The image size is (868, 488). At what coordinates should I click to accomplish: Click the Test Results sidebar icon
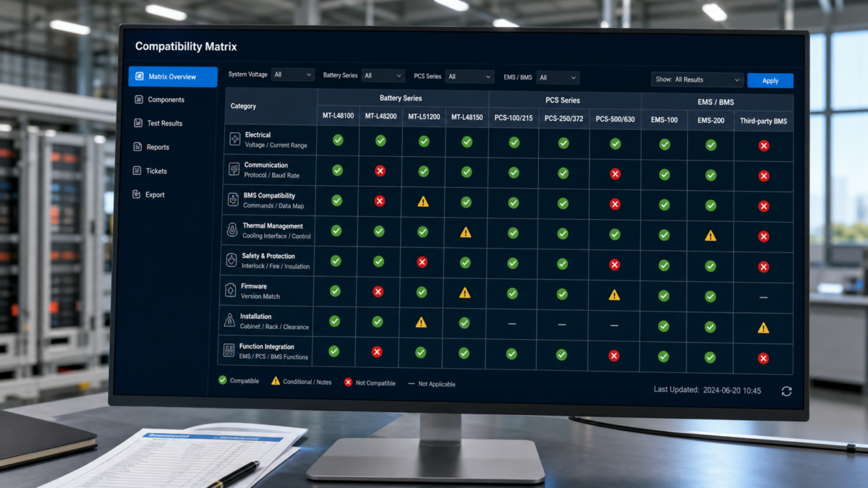pos(138,124)
